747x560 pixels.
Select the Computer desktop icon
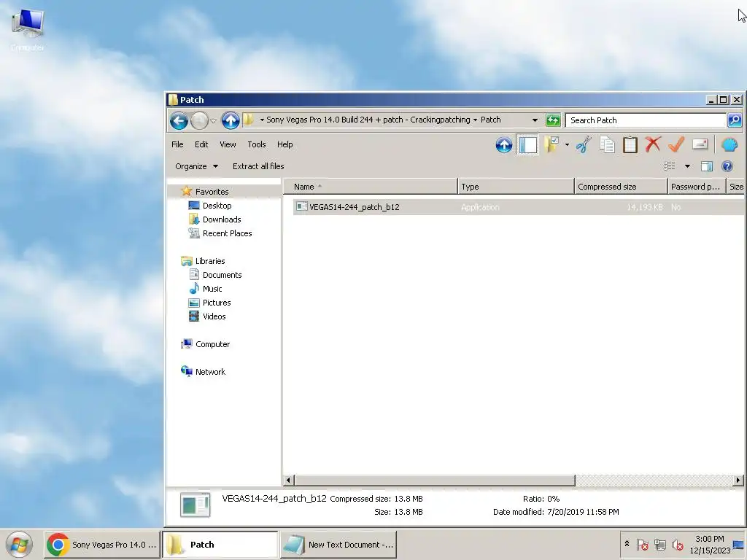(x=28, y=28)
